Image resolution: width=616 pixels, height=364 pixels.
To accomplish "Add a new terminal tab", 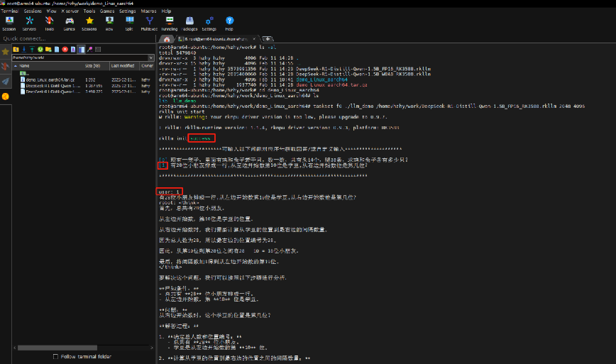I will pos(267,39).
